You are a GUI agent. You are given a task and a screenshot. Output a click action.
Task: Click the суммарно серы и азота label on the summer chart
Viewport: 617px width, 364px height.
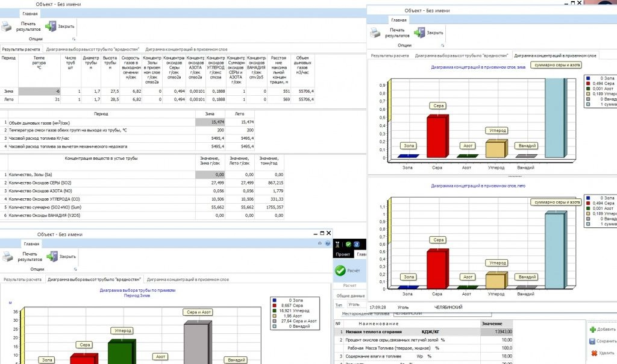(557, 202)
